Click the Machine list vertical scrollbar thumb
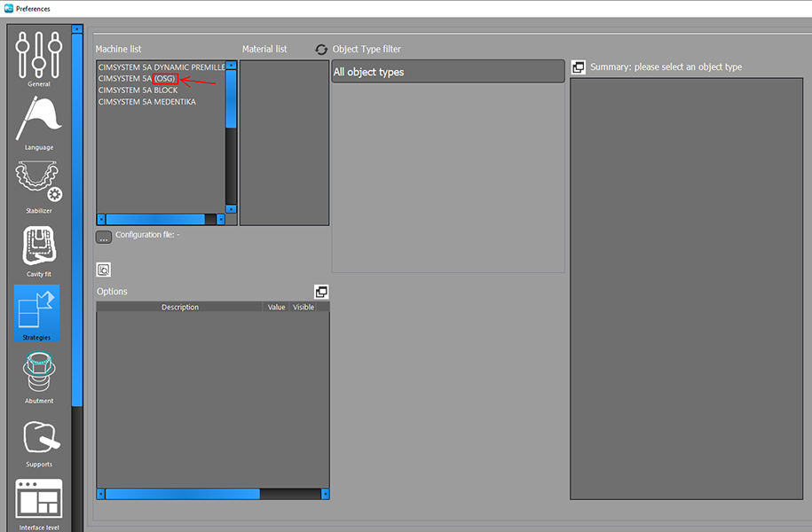The image size is (812, 532). click(x=231, y=98)
